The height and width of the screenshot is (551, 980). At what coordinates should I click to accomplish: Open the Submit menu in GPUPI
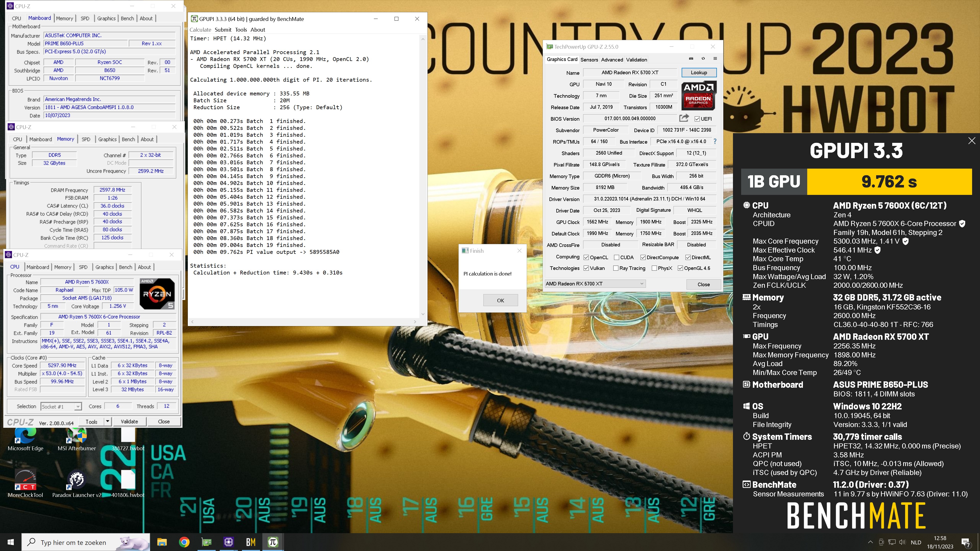point(223,30)
